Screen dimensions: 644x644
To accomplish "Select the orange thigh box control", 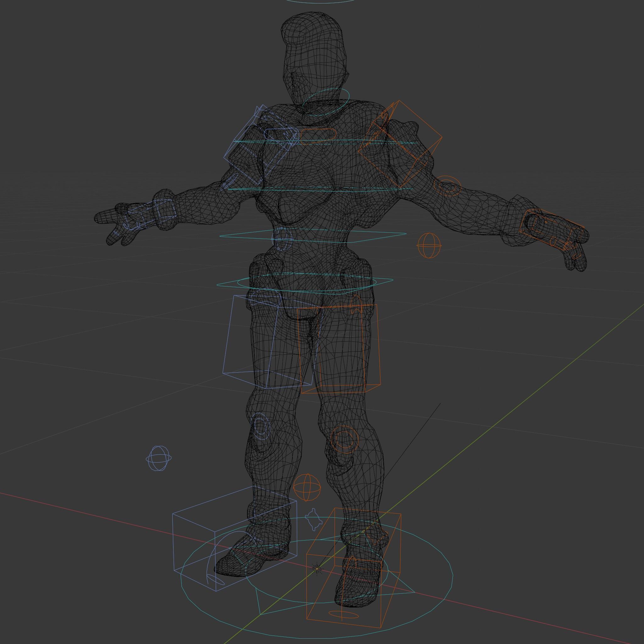I will (339, 349).
